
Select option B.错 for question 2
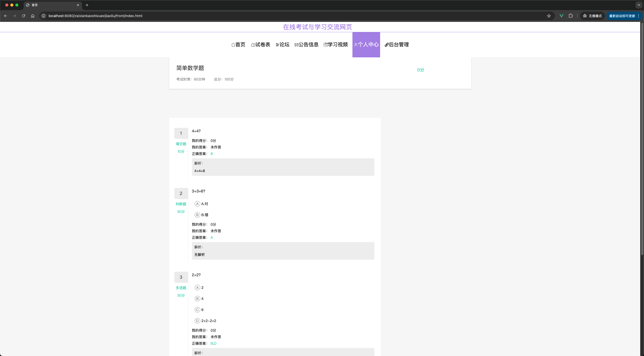(x=202, y=215)
